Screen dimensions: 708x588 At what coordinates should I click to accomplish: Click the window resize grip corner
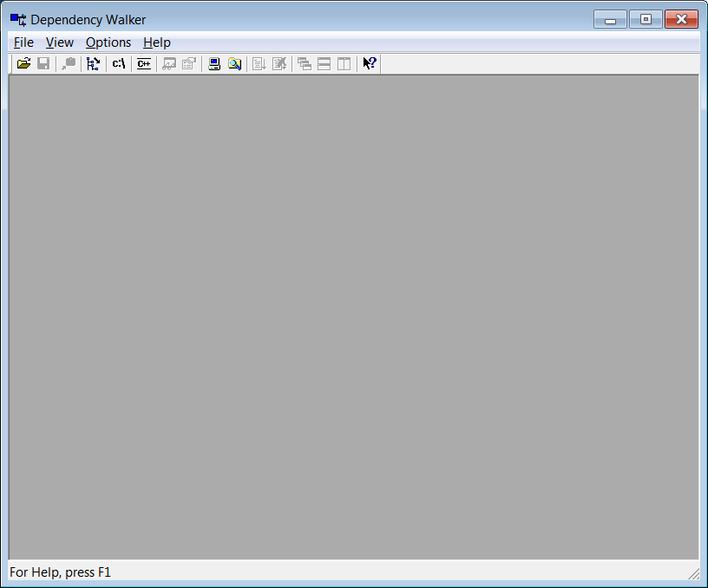point(693,573)
